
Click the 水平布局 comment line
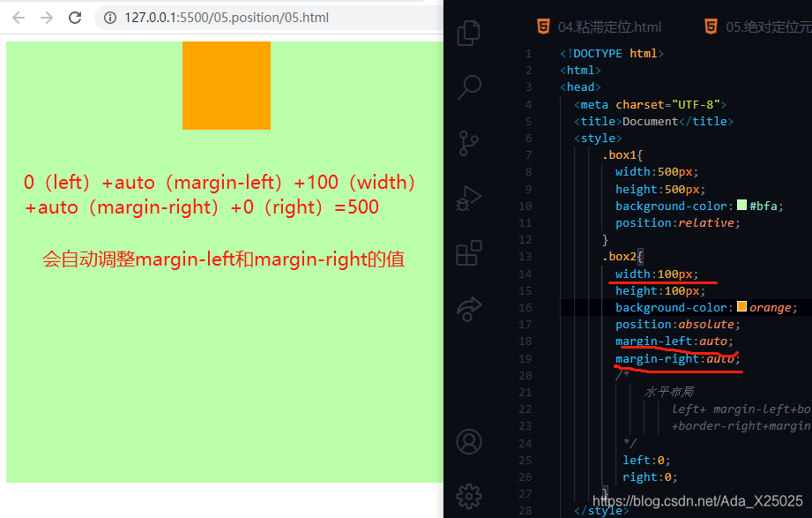(x=669, y=392)
